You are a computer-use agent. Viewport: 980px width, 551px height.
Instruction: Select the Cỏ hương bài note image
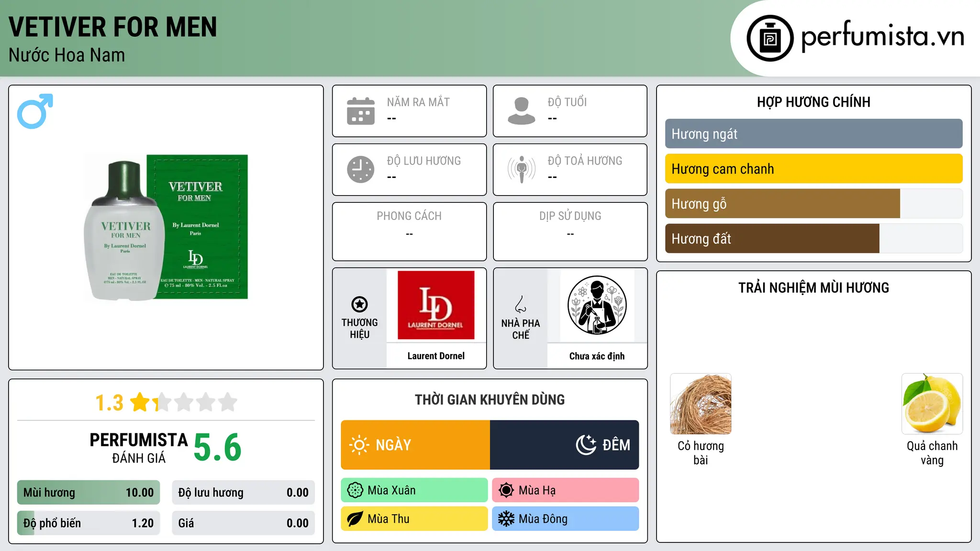click(x=701, y=404)
